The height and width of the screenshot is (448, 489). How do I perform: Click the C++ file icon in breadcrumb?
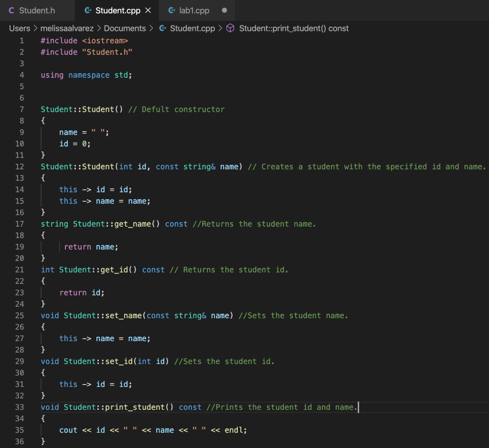click(x=162, y=28)
